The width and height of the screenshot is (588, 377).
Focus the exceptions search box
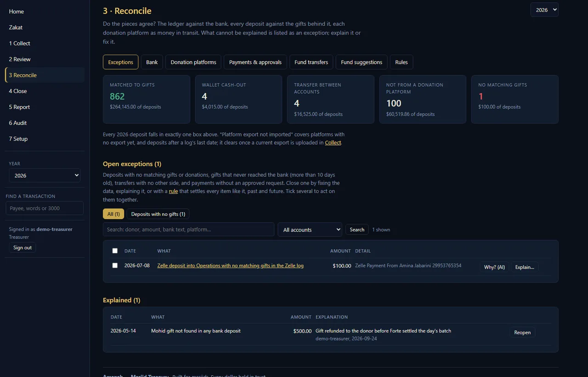coord(188,230)
